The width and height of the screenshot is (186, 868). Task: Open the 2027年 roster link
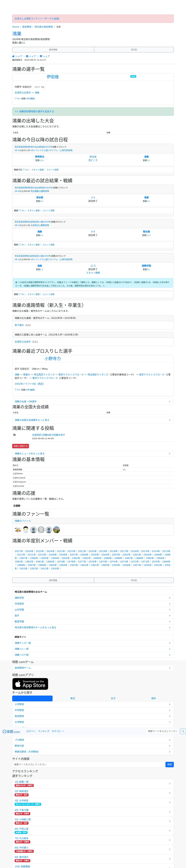point(19,551)
